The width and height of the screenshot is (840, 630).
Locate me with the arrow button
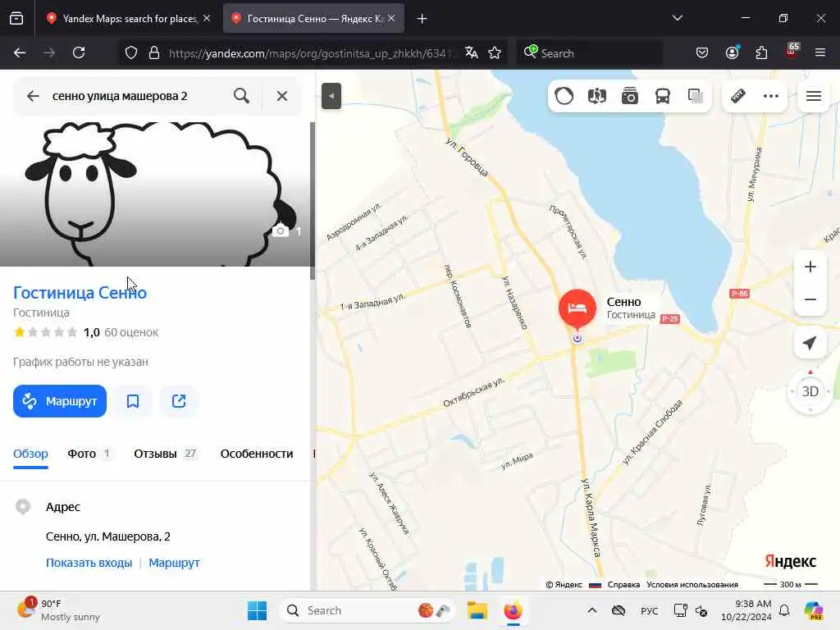tap(810, 343)
